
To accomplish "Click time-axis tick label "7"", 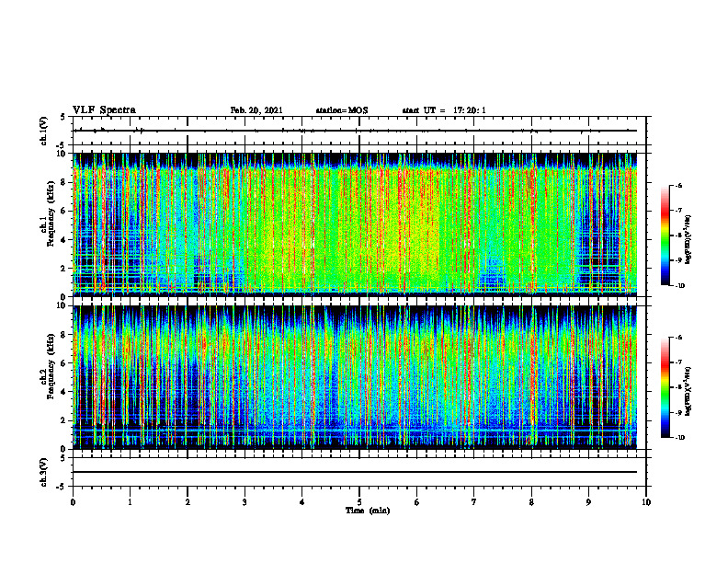I will coord(474,502).
